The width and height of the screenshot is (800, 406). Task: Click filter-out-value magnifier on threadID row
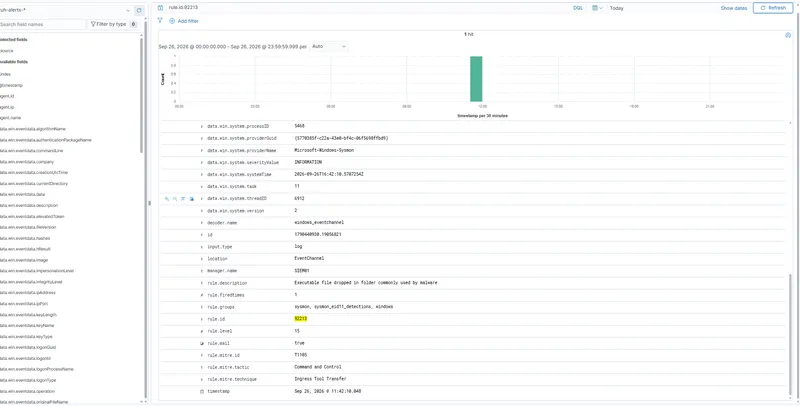coord(175,199)
